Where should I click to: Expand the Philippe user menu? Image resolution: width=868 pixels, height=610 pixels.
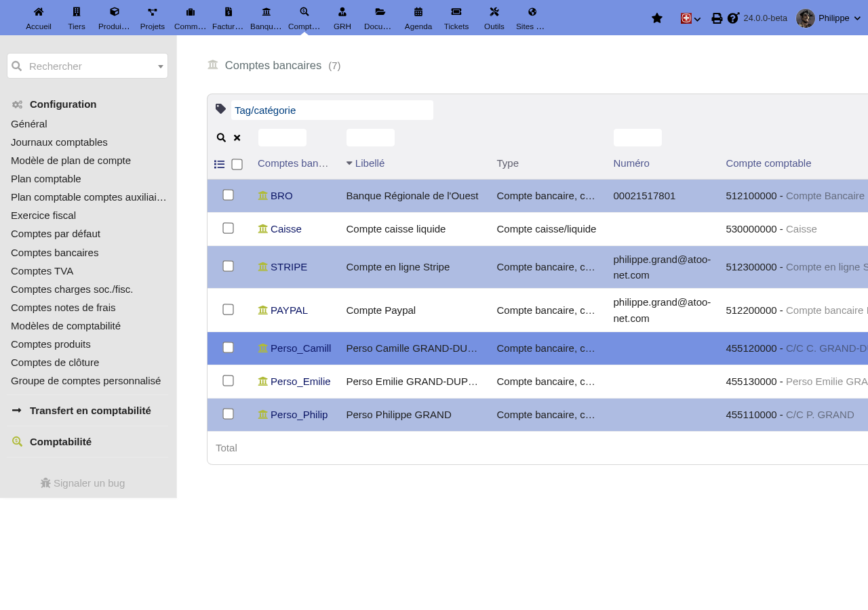click(x=857, y=18)
